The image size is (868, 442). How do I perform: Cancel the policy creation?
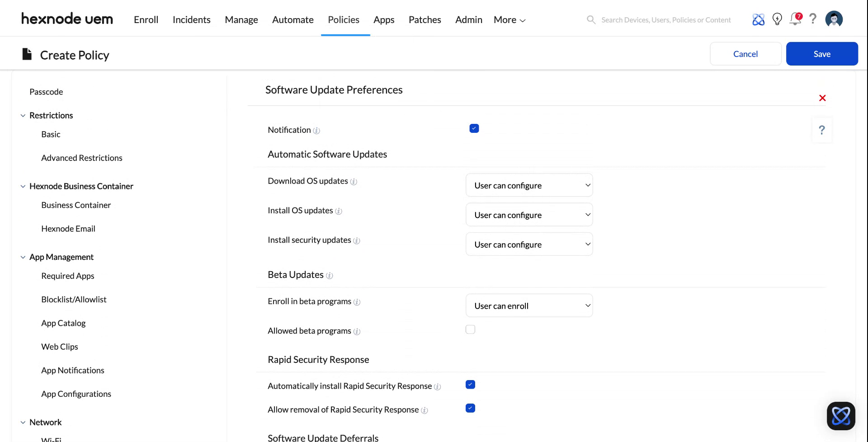(x=745, y=54)
